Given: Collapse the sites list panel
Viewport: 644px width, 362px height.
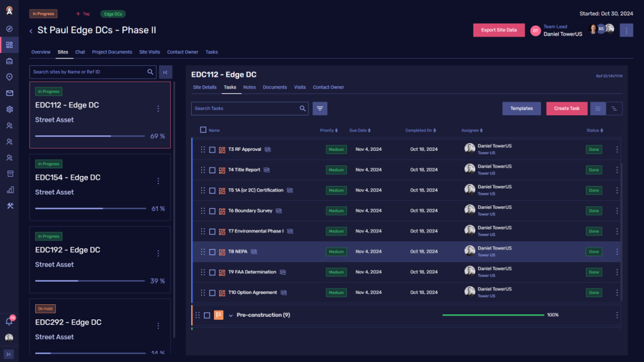Looking at the screenshot, I should coord(165,72).
